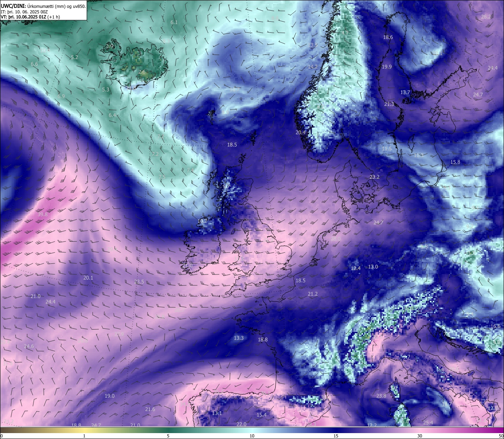Screen dimensions: 504x439
Task: Click the 25.4 value label
Action: pyautogui.click(x=428, y=423)
